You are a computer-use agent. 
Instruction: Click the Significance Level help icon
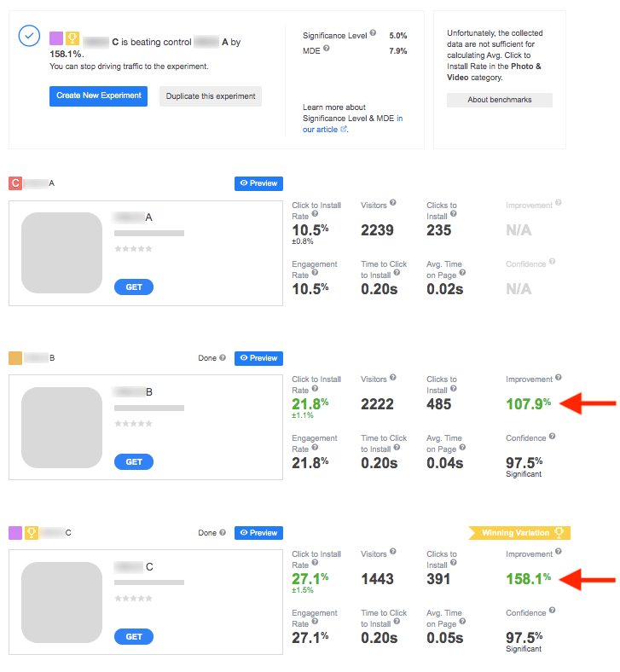pyautogui.click(x=374, y=35)
